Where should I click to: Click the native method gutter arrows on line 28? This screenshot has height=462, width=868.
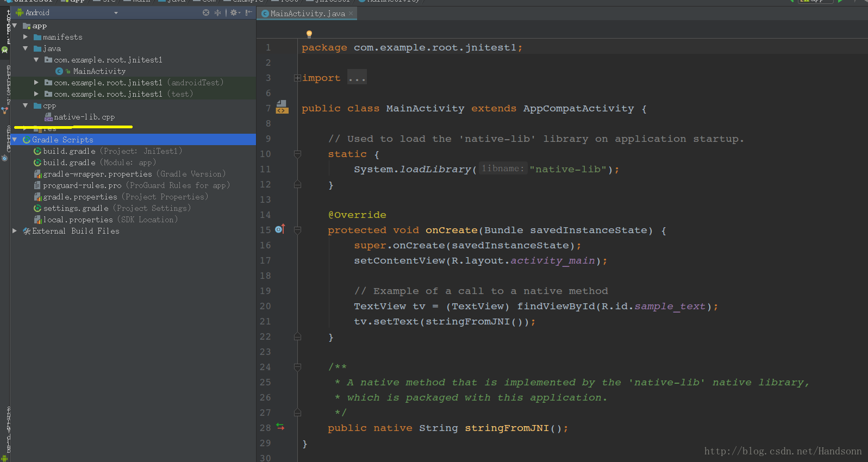(280, 427)
